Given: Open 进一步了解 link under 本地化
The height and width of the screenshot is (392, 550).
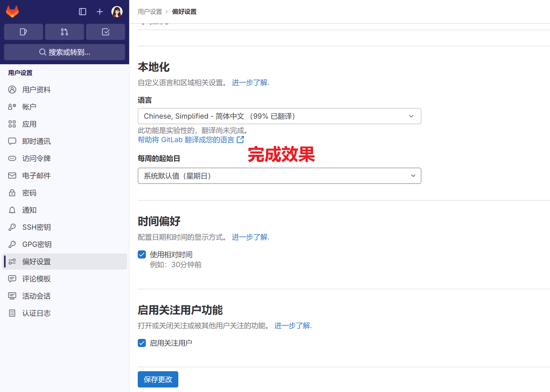Looking at the screenshot, I should tap(250, 83).
